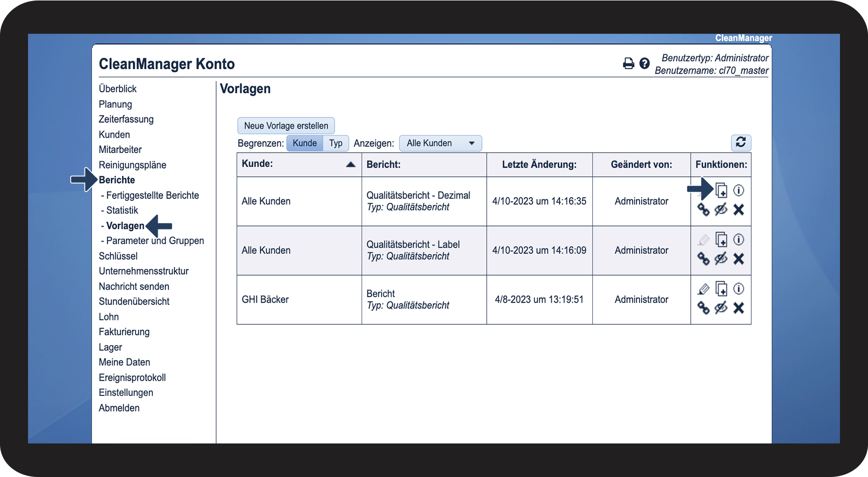Go to Fertiggestellte Berichte in sidebar
This screenshot has width=868, height=477.
point(152,196)
